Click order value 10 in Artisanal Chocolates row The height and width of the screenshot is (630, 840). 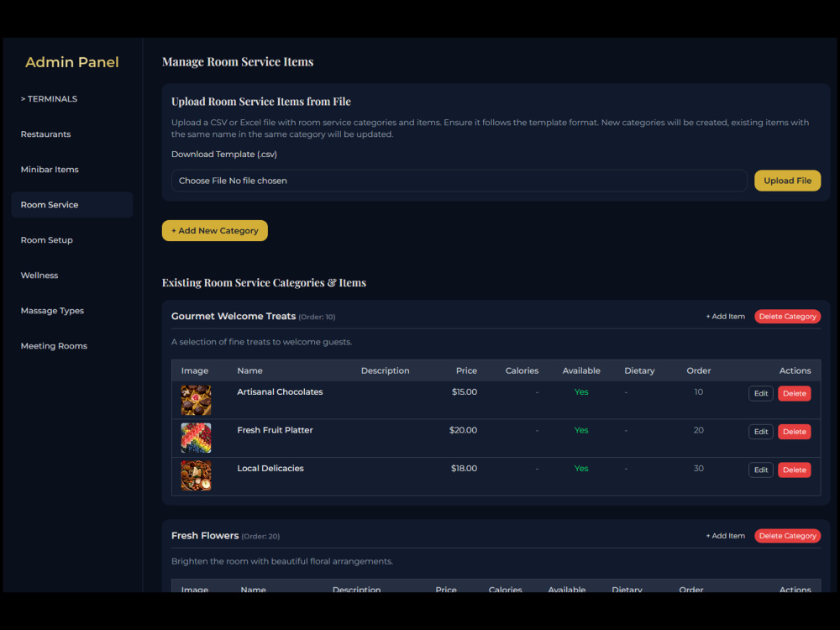[x=699, y=392]
